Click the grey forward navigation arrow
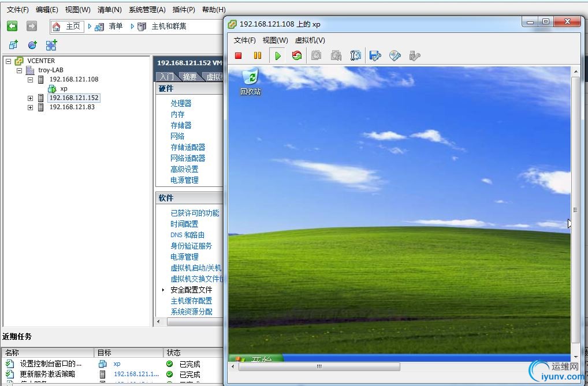 [x=32, y=26]
